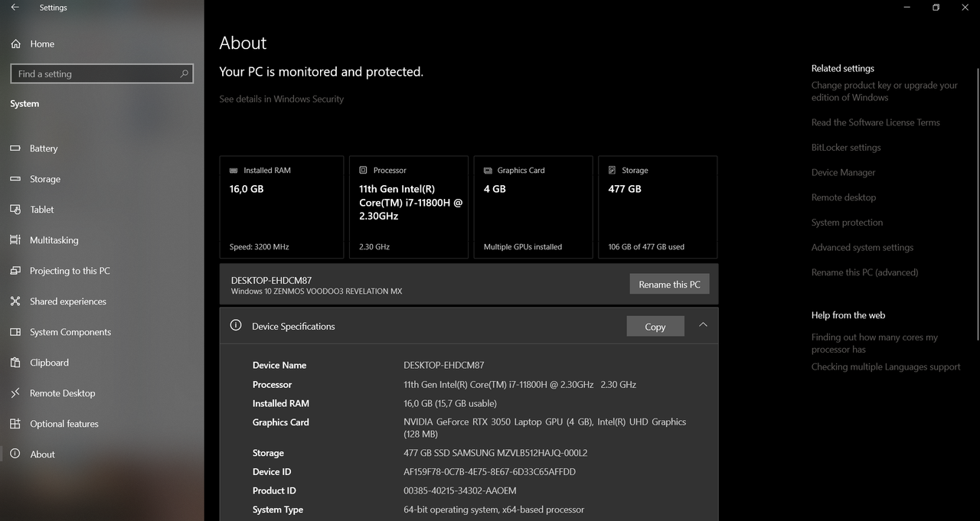Click the Tablet icon in sidebar
The image size is (980, 521).
point(15,210)
